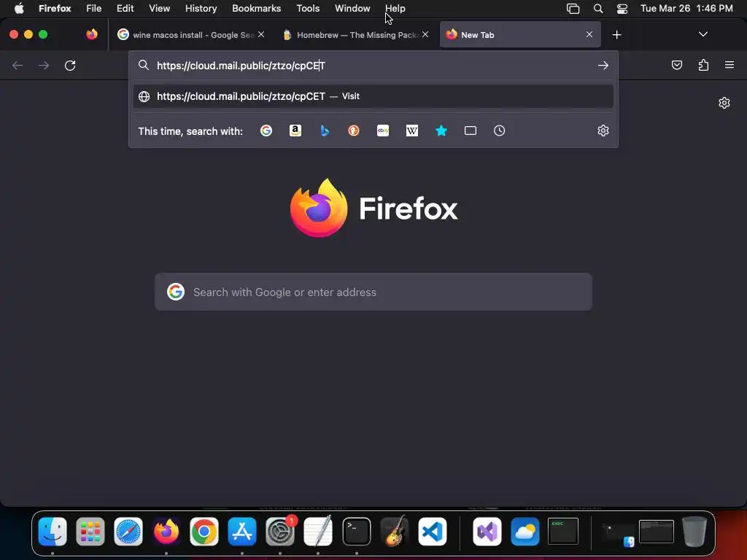The image size is (747, 560).
Task: Open the Firefox application hamburger menu
Action: tap(729, 65)
